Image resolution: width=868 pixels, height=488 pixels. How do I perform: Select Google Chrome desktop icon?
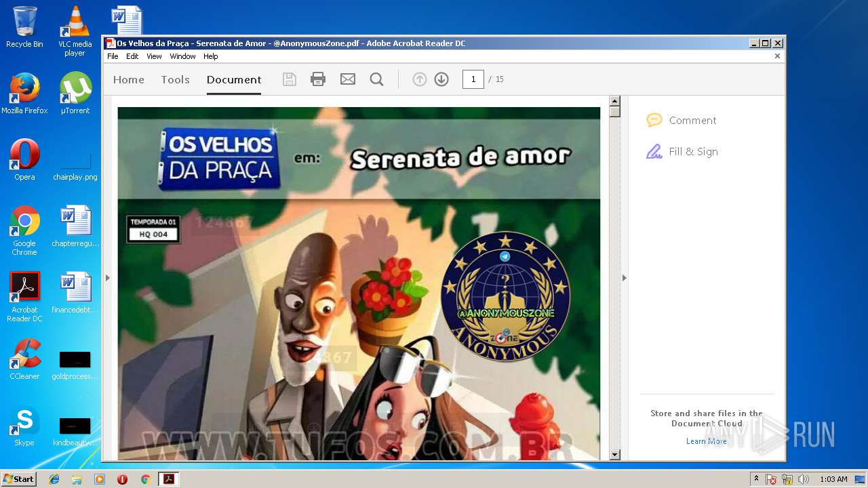[x=24, y=230]
